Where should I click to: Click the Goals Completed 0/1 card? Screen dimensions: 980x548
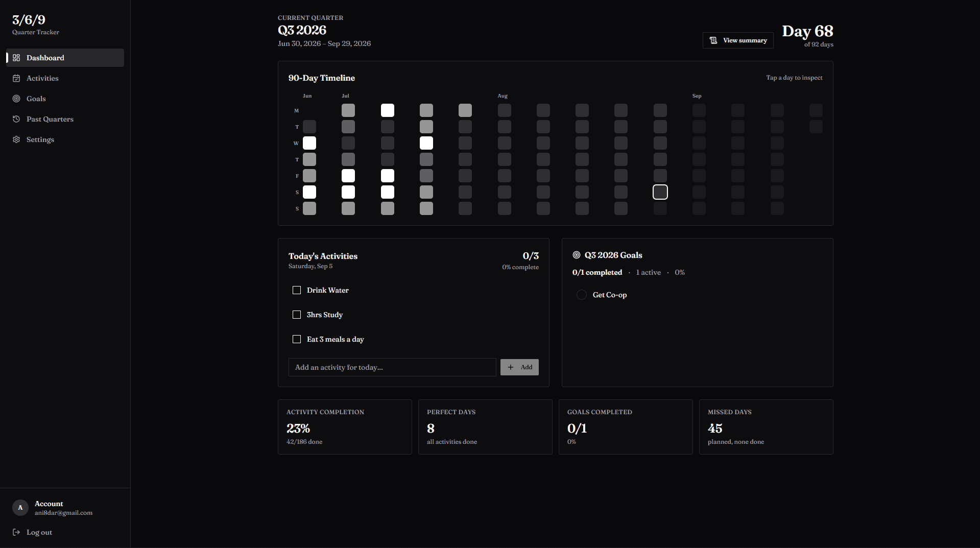click(x=626, y=427)
